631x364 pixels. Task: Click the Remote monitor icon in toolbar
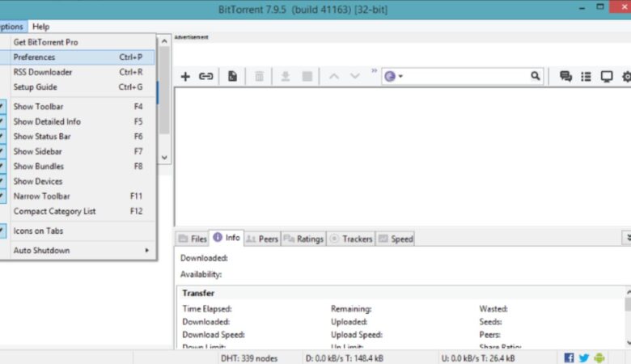click(x=606, y=76)
